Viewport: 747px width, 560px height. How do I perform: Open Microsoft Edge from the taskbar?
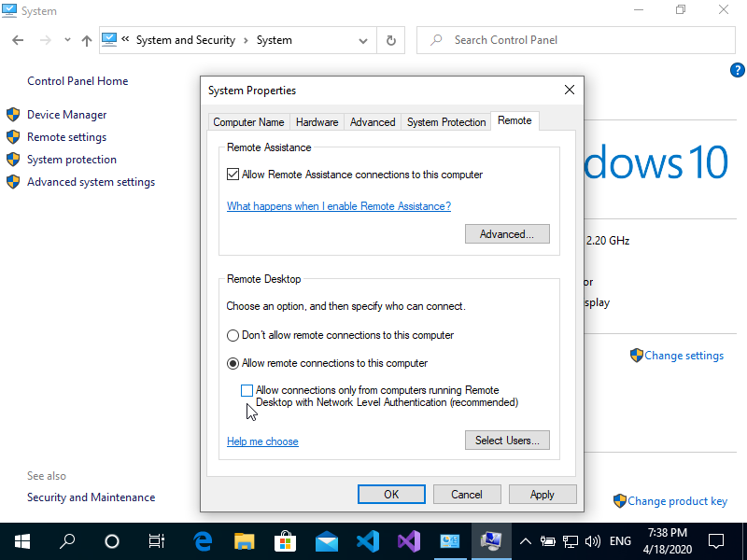tap(203, 541)
